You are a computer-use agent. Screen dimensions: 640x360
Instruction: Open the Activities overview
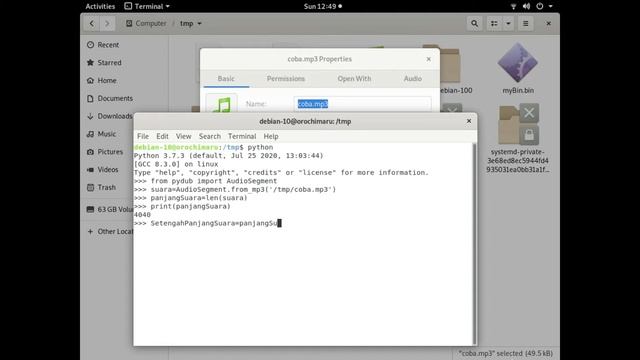(100, 6)
